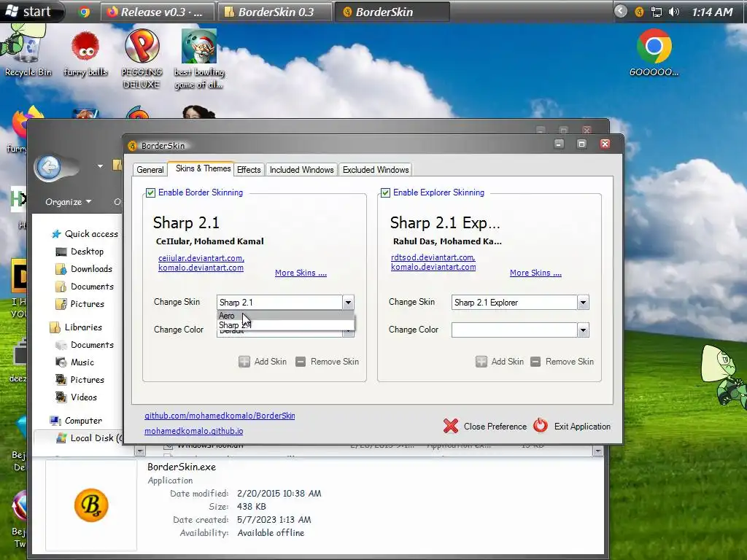Switch to the General tab

[150, 169]
